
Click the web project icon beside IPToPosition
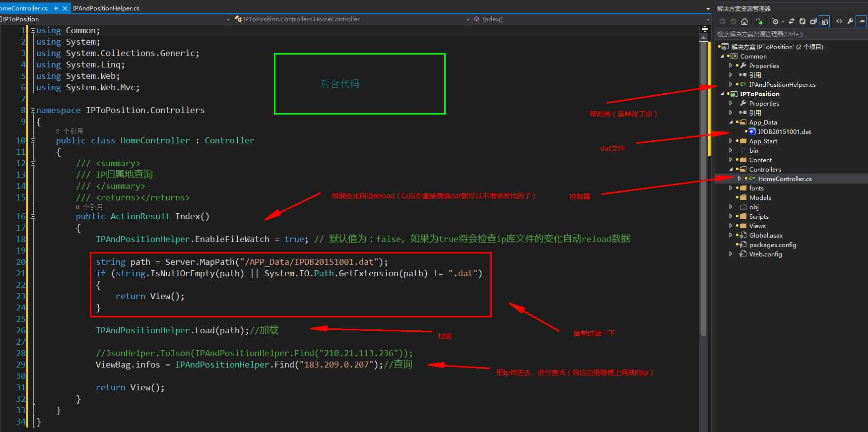(x=734, y=94)
